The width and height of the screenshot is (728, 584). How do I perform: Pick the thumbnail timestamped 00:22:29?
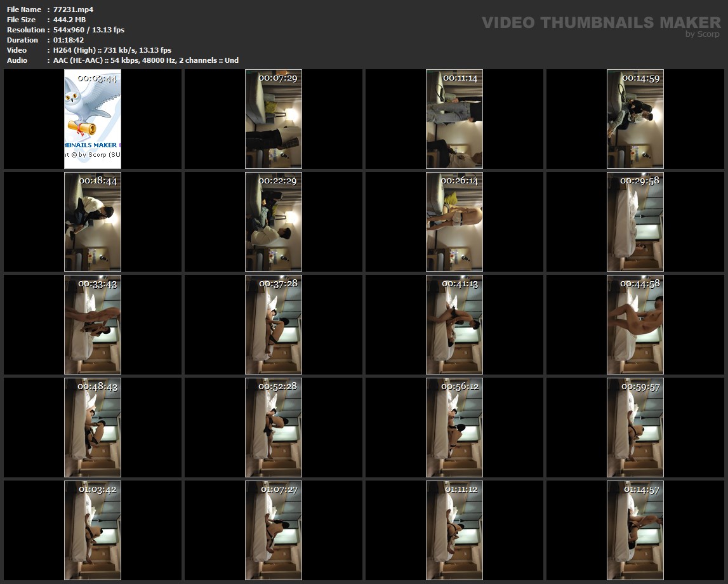coord(274,222)
